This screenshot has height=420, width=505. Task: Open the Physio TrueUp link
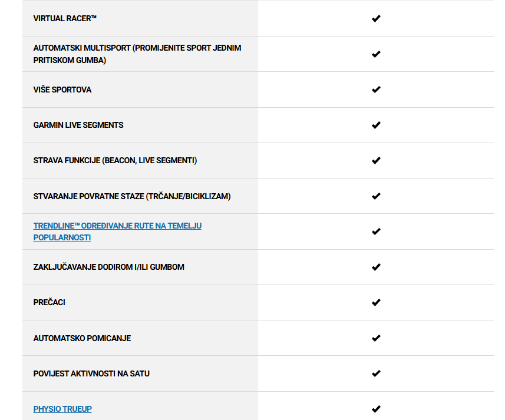tap(62, 409)
